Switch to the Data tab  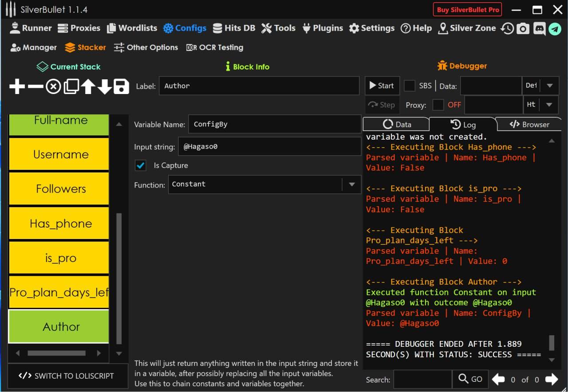[x=397, y=125]
